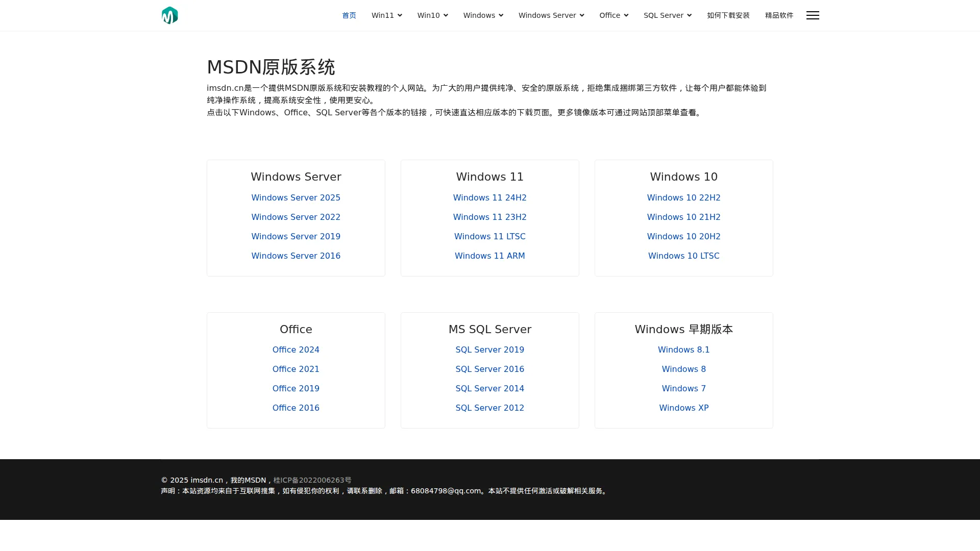The image size is (980, 551).
Task: Open Windows 10 21H2 link
Action: pos(684,217)
